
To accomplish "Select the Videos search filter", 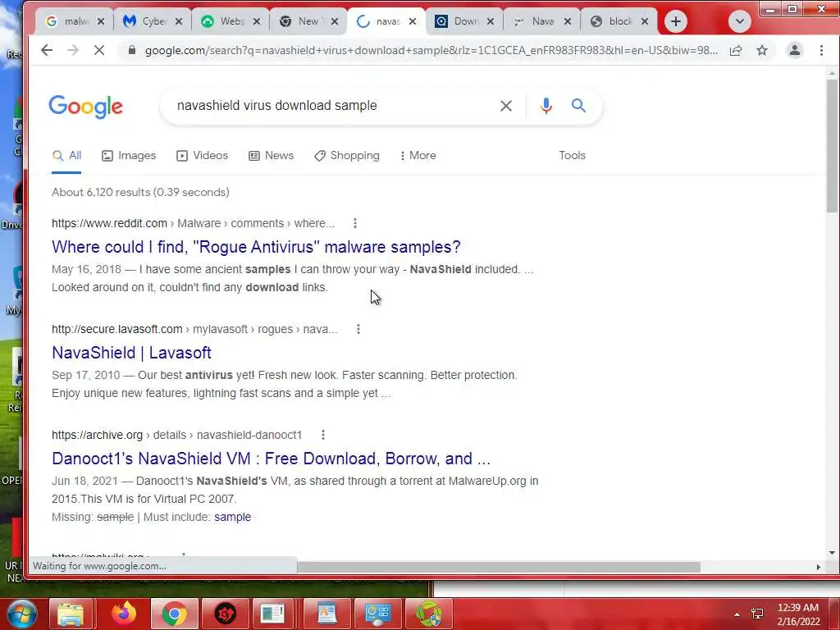I will [x=203, y=155].
